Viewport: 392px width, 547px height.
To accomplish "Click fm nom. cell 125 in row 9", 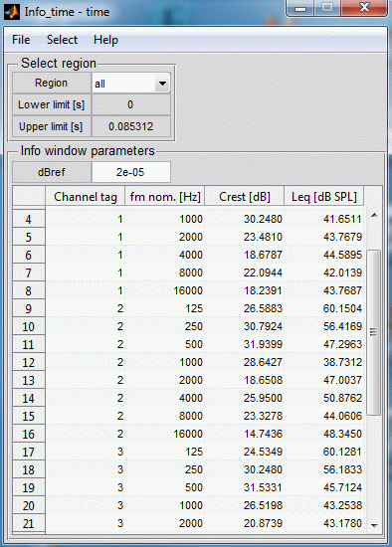I will (165, 308).
